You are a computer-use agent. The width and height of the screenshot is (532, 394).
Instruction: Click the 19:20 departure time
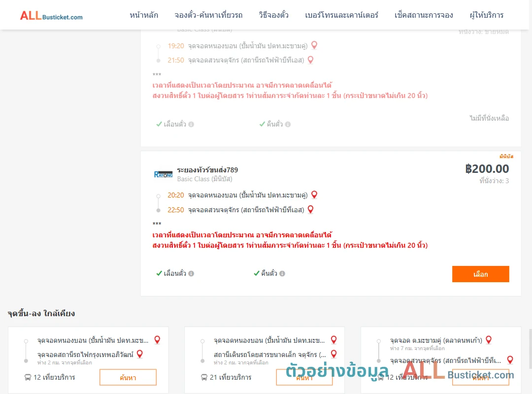(176, 46)
